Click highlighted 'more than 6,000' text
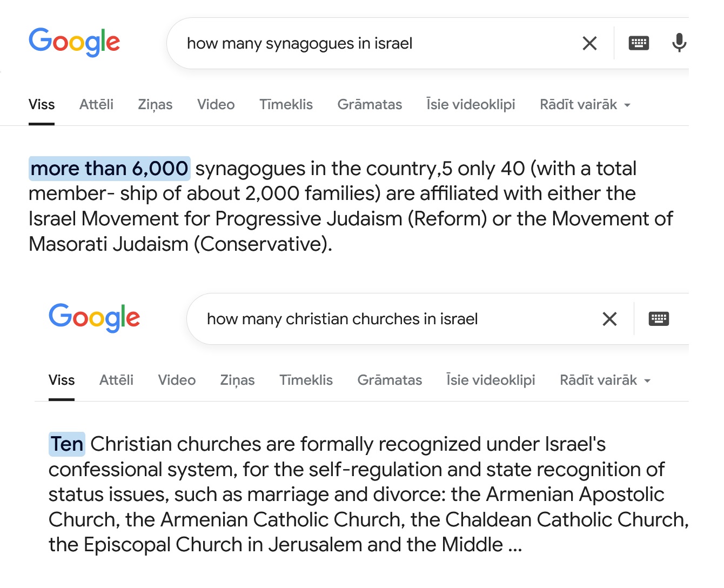Viewport: 724px width, 588px height. point(109,169)
